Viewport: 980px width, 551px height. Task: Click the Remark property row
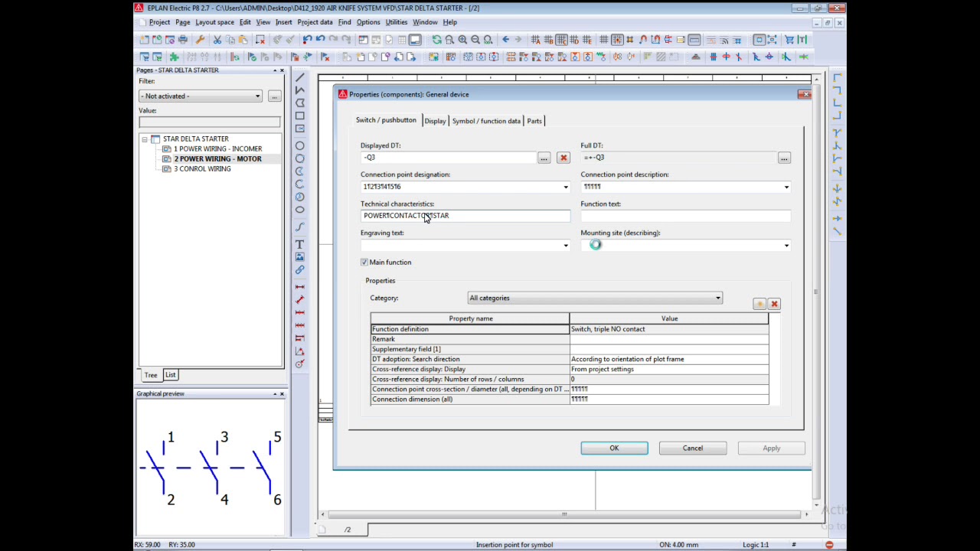570,339
